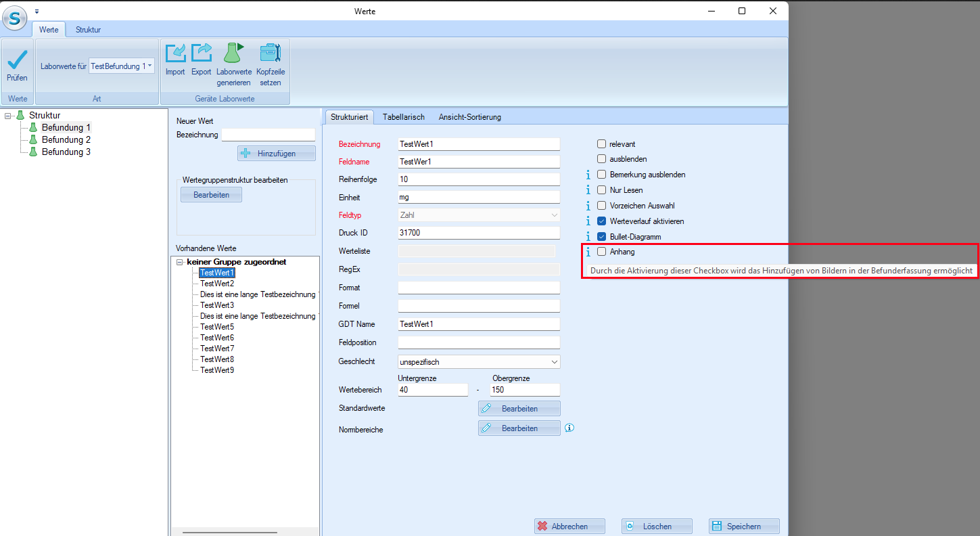This screenshot has height=536, width=980.
Task: Click the info icon beside Bullet-Diagramm
Action: point(588,237)
